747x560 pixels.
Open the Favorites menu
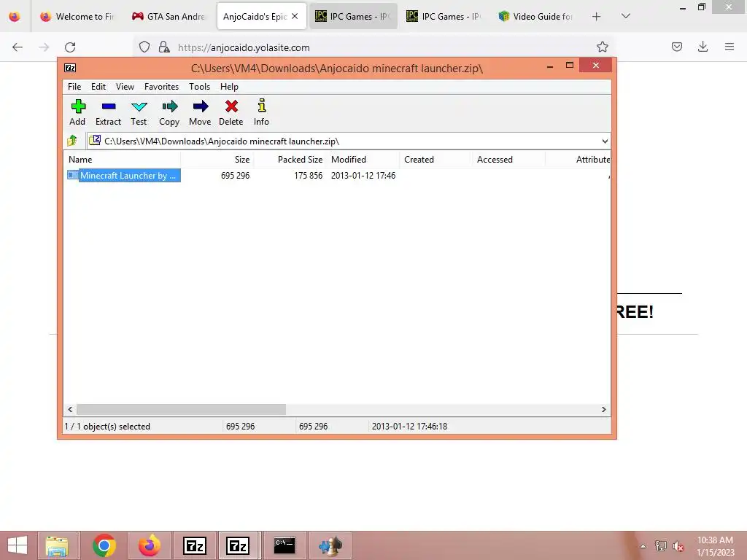coord(161,87)
